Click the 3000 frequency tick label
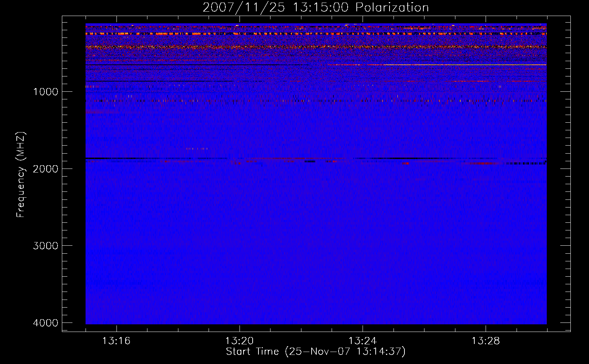 (46, 246)
